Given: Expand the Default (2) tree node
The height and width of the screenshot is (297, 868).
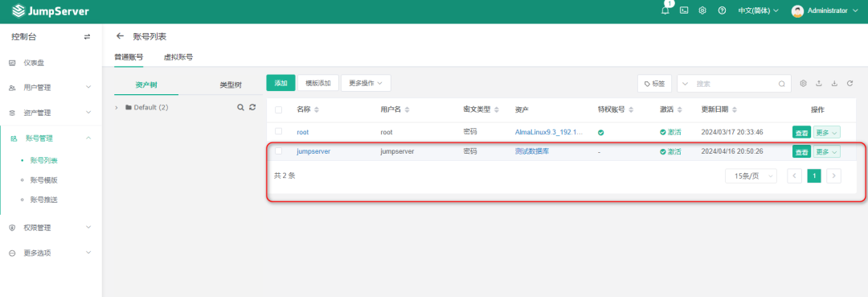Looking at the screenshot, I should tap(117, 108).
